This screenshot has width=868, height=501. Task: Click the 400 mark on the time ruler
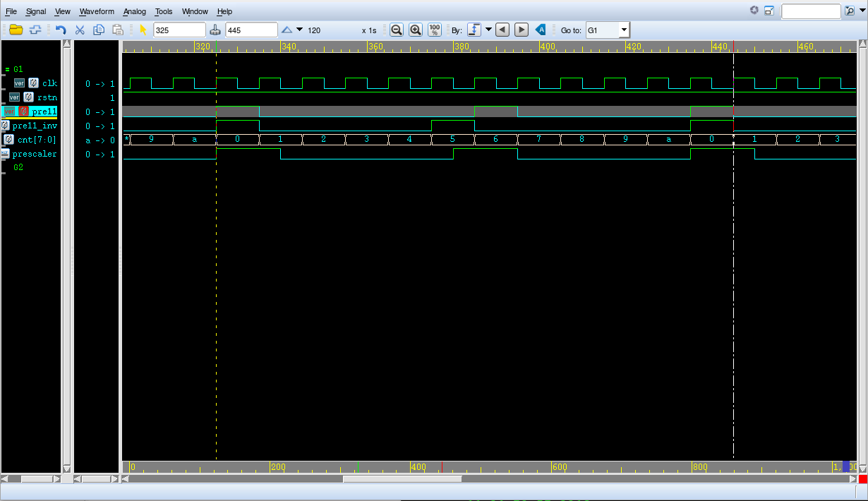(547, 47)
